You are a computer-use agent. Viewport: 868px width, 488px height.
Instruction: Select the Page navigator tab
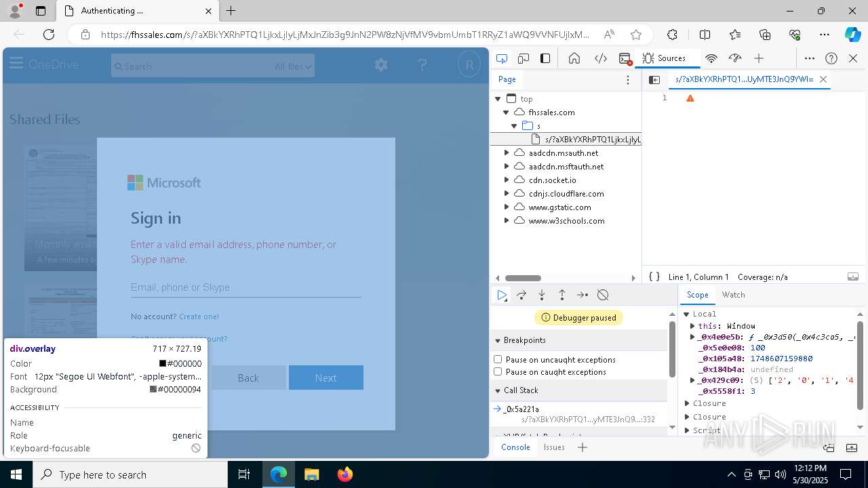click(x=507, y=79)
